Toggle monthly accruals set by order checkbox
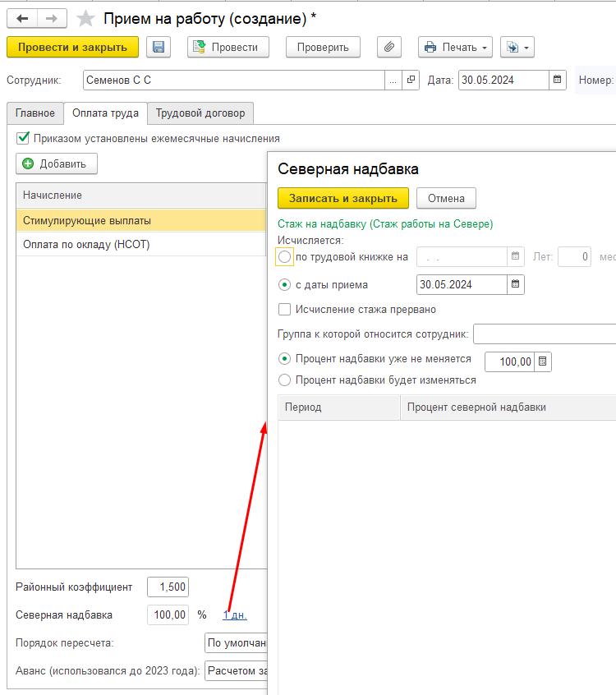This screenshot has width=616, height=695. (x=23, y=138)
